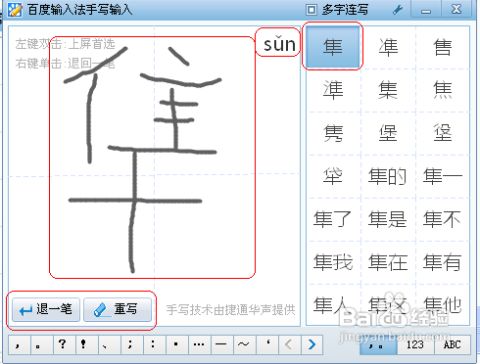Pick the phrase candidate 隼的
Image resolution: width=480 pixels, height=364 pixels.
(388, 176)
